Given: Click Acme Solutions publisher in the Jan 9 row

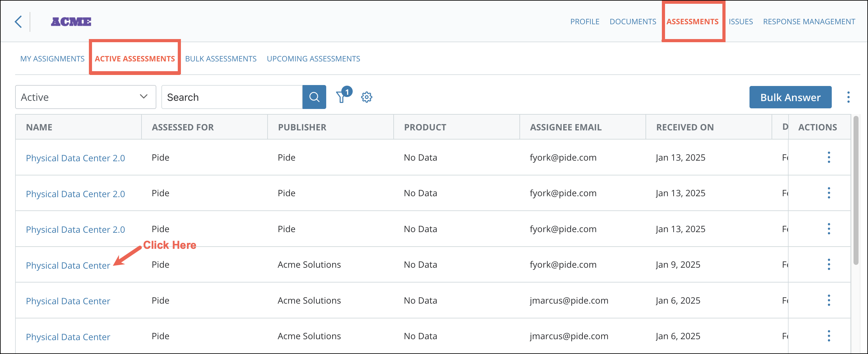Looking at the screenshot, I should click(309, 265).
